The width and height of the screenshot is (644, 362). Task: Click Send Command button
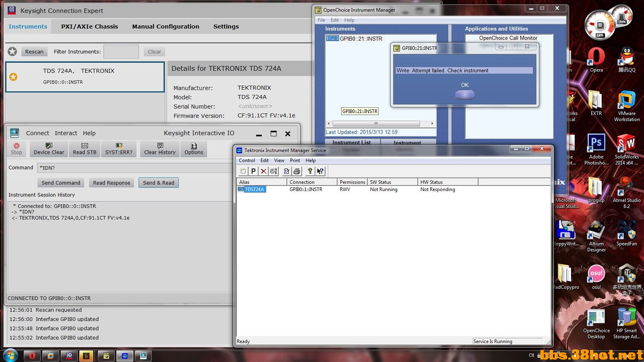[61, 183]
